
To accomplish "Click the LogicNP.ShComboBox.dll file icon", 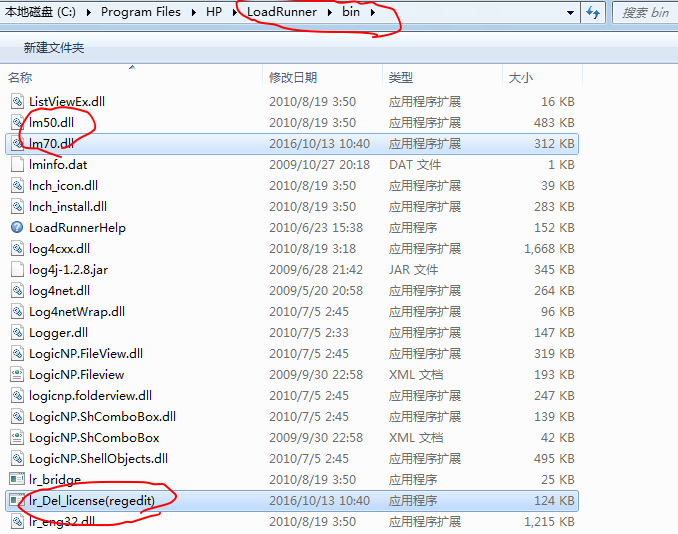I will [x=17, y=417].
